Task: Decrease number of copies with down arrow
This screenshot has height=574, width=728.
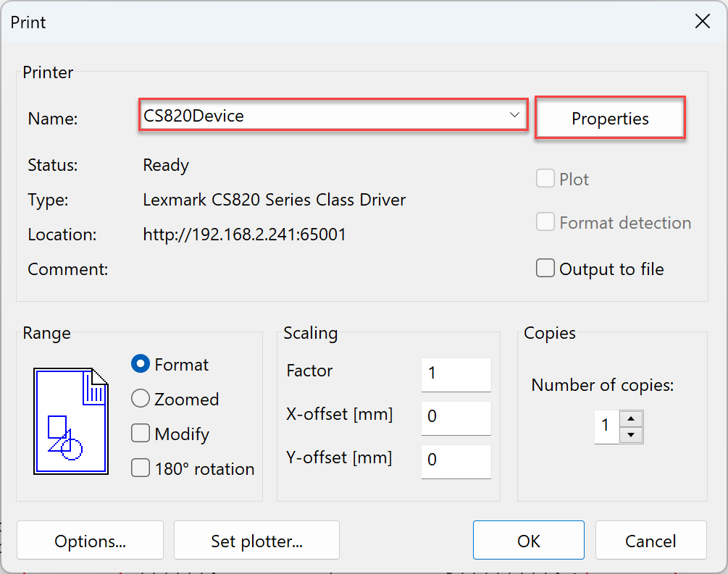Action: click(x=632, y=434)
